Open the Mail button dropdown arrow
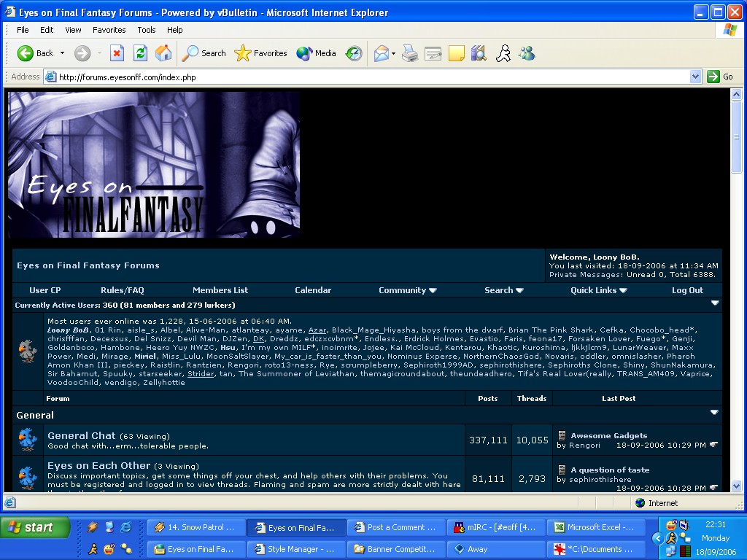Image resolution: width=747 pixels, height=560 pixels. point(393,53)
